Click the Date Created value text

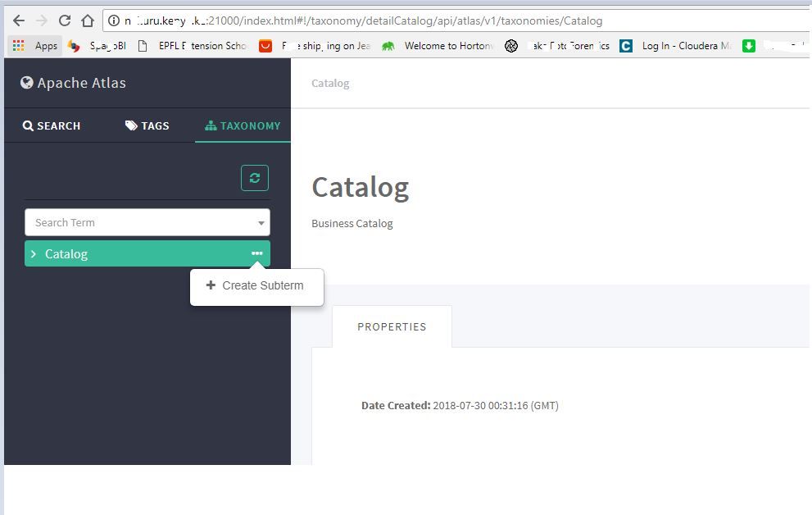(496, 405)
